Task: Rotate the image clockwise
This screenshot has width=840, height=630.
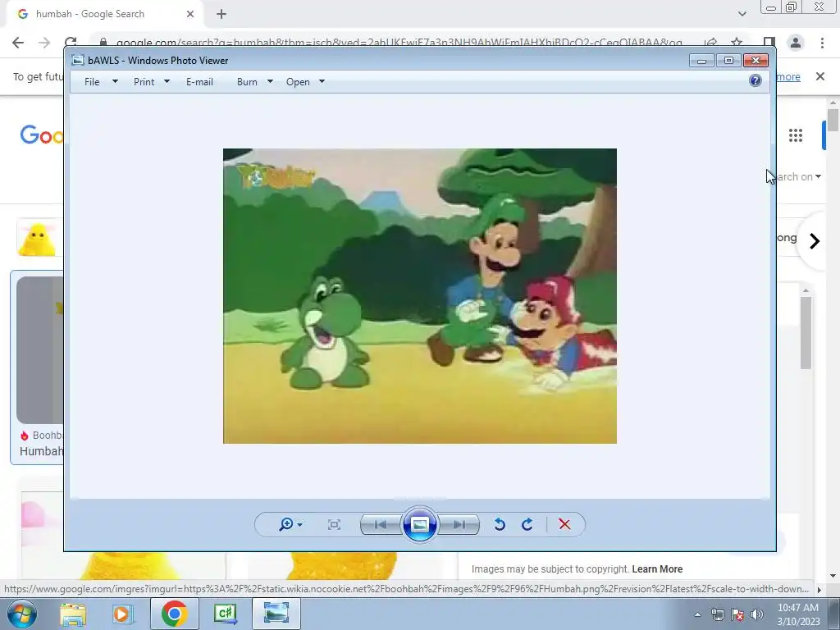Action: click(527, 524)
